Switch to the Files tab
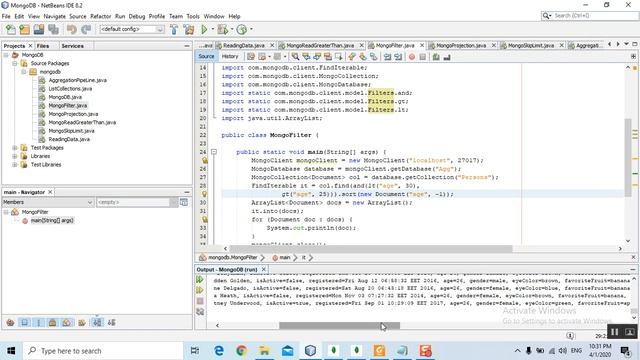 pyautogui.click(x=43, y=46)
